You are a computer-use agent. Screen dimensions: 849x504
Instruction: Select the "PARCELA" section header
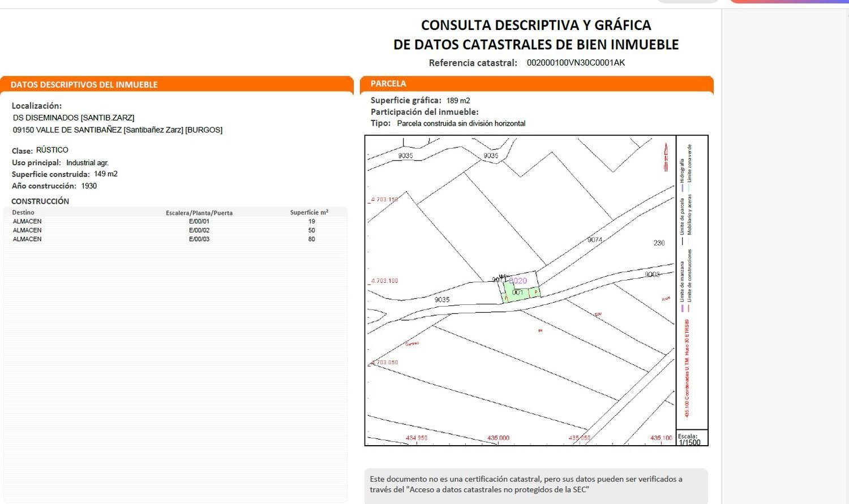click(388, 84)
